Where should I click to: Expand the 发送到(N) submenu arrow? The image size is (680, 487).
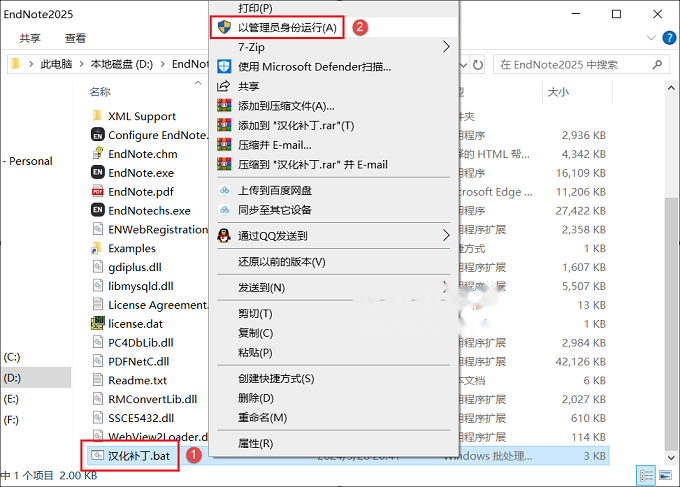click(445, 287)
